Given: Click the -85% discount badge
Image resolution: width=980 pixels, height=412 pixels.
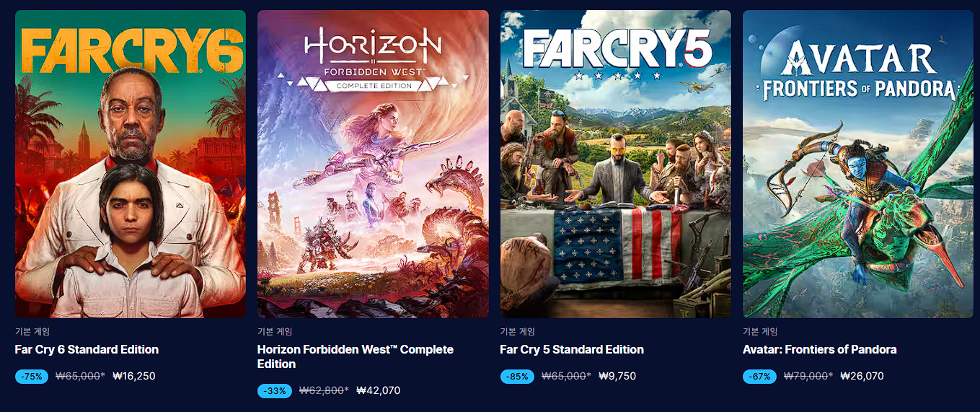Looking at the screenshot, I should pyautogui.click(x=517, y=376).
